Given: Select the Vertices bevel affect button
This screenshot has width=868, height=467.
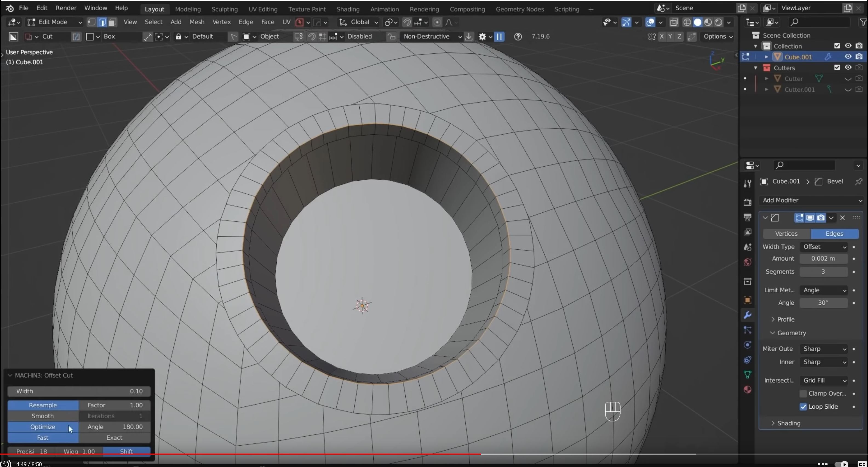Looking at the screenshot, I should (786, 234).
